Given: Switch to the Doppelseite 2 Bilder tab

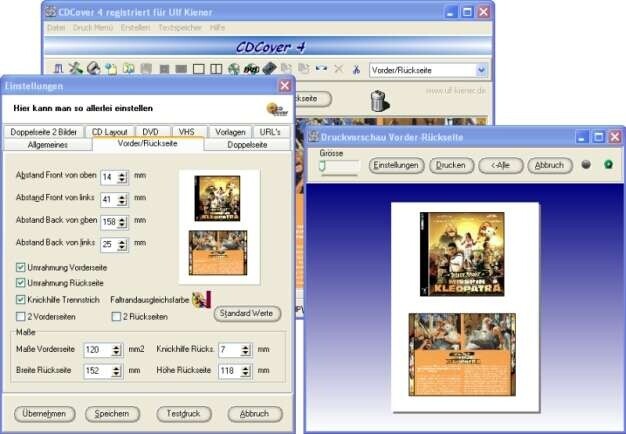Looking at the screenshot, I should 44,132.
